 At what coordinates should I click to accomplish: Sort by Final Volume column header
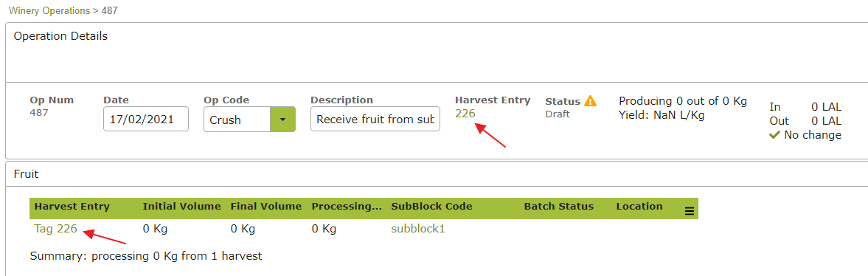266,207
